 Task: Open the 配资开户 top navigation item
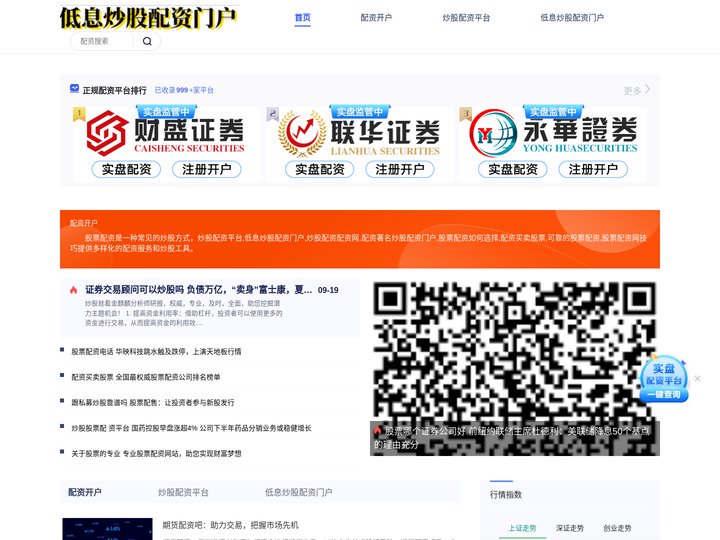tap(376, 17)
